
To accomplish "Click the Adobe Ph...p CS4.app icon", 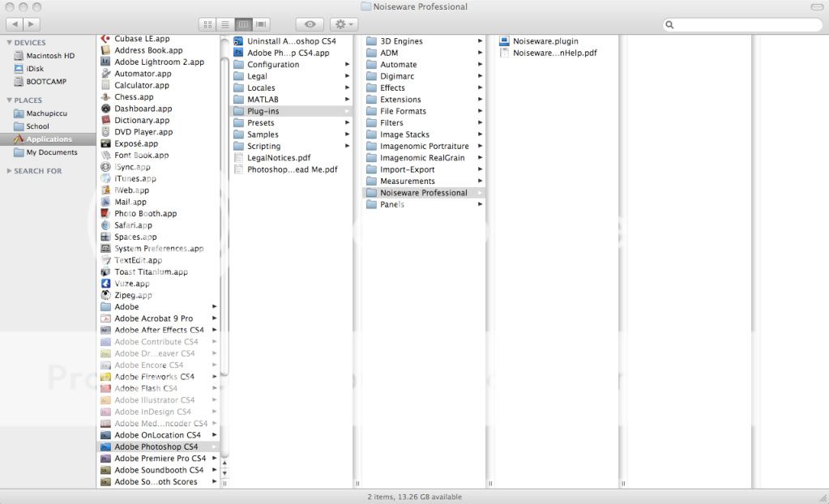I will 238,53.
